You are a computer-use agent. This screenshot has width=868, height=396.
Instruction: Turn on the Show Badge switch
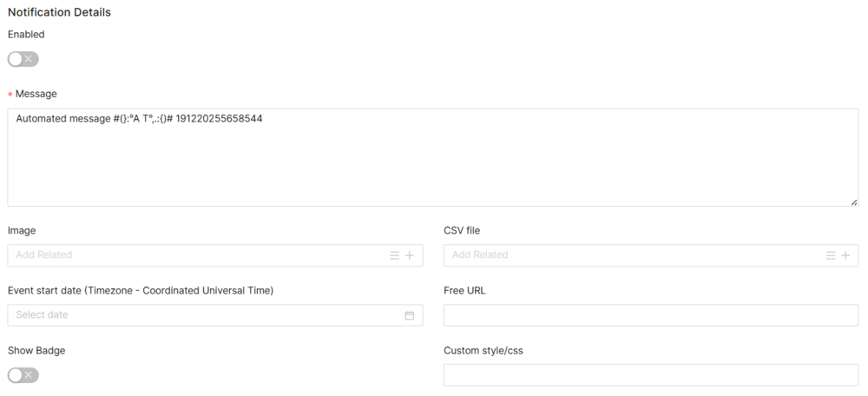pos(23,375)
